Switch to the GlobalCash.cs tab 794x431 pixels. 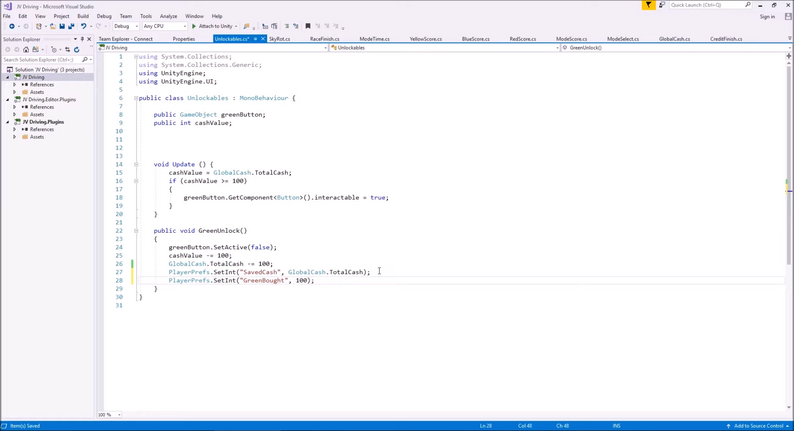pos(674,39)
